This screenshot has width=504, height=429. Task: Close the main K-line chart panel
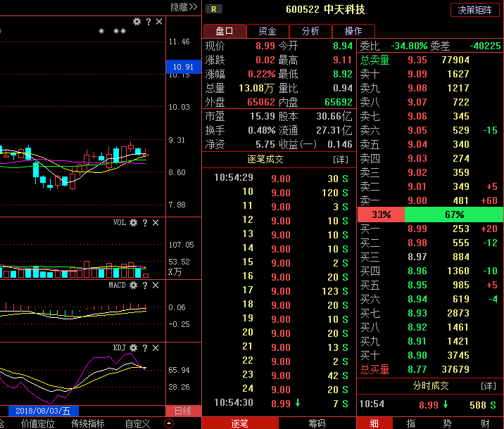click(159, 22)
